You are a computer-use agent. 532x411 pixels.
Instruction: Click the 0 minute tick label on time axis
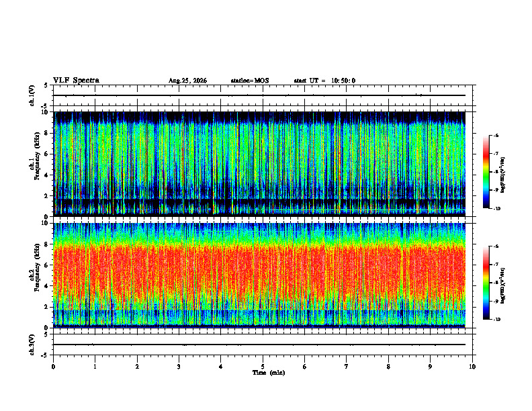[x=53, y=367]
